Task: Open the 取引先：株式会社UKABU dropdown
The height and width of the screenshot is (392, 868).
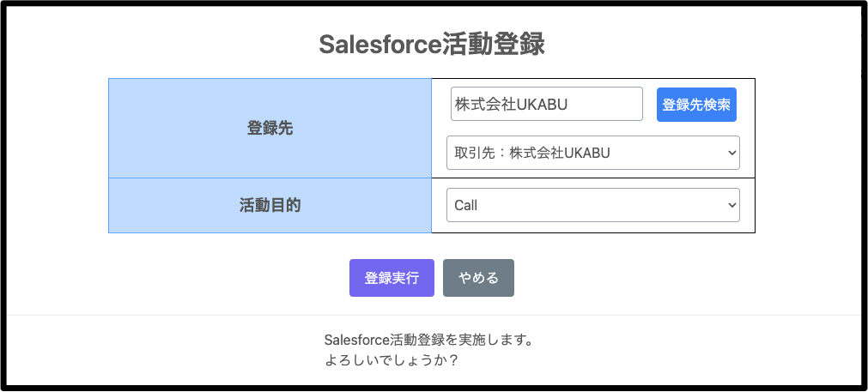Action: 592,153
